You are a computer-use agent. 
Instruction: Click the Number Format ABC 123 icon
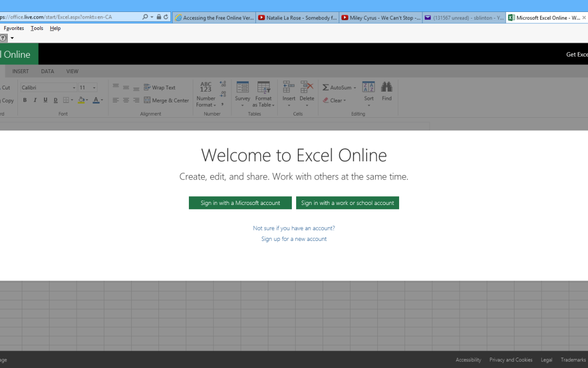pos(206,87)
